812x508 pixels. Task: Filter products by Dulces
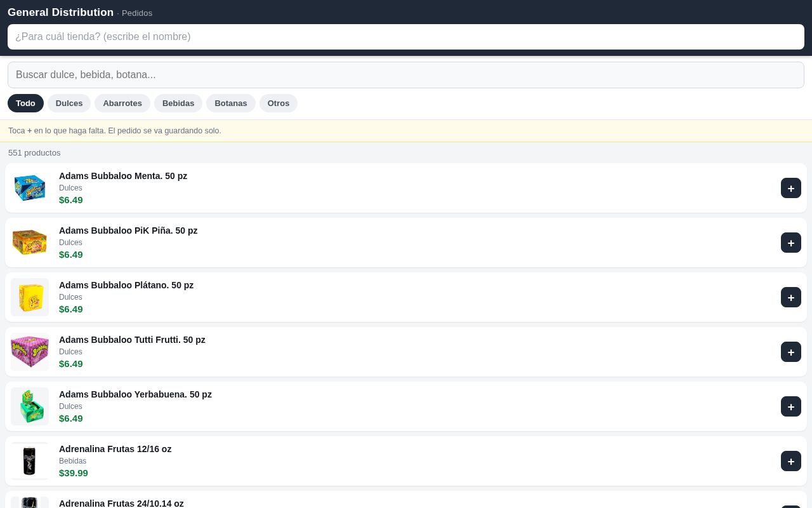69,103
